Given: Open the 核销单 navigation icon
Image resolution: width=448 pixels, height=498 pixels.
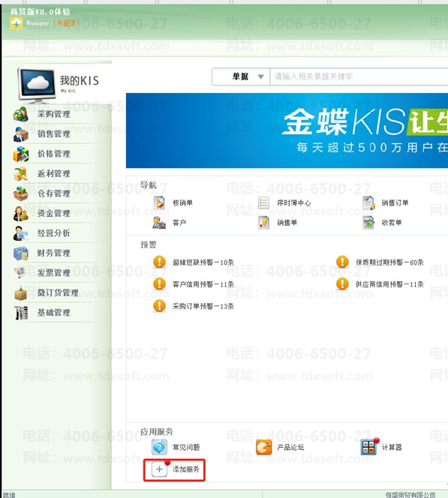Looking at the screenshot, I should pos(159,203).
